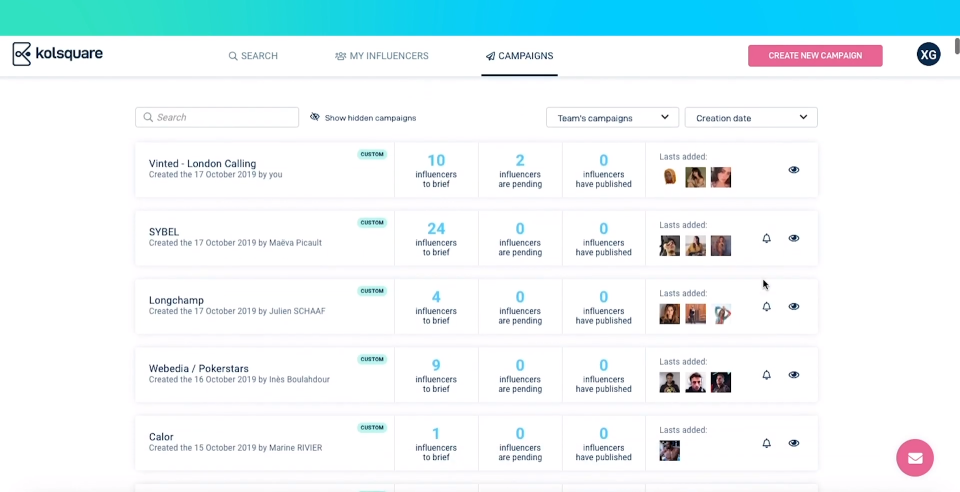960x492 pixels.
Task: Click third influencer thumbnail in SYBEL row
Action: coord(721,246)
